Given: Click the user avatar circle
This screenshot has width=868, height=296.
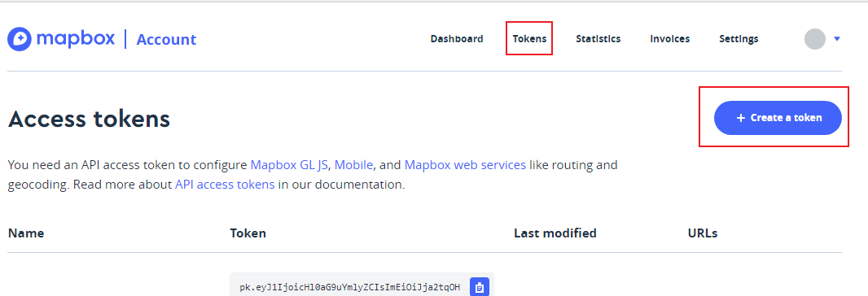Looking at the screenshot, I should [x=815, y=39].
